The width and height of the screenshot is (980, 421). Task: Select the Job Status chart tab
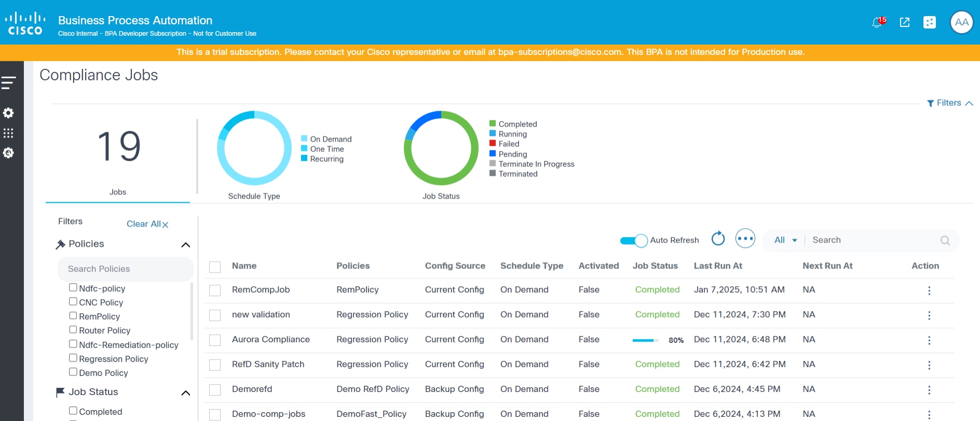tap(441, 196)
